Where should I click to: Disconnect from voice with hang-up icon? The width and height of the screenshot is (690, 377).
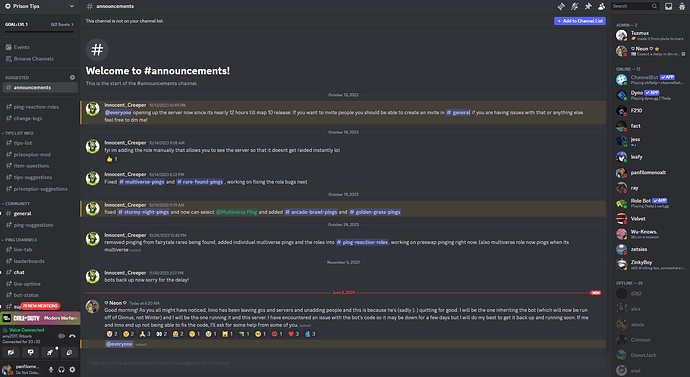(72, 336)
